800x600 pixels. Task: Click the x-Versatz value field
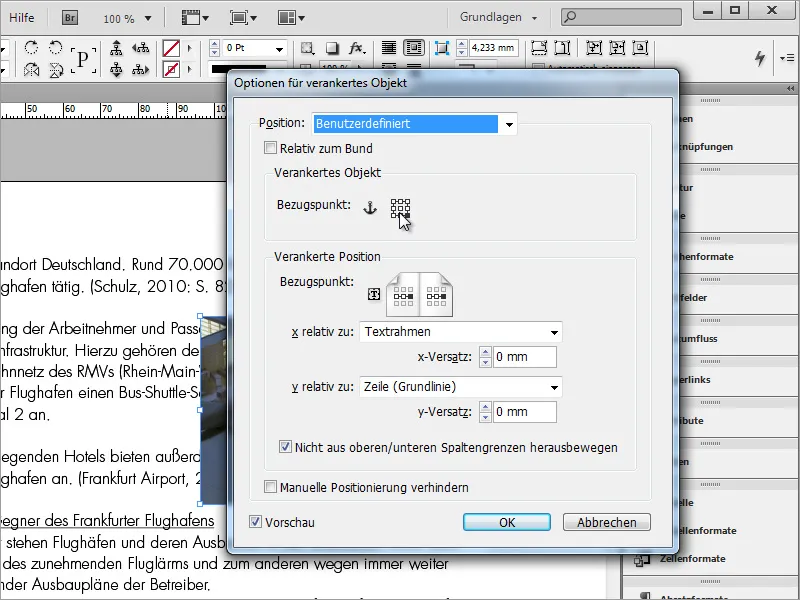click(x=524, y=357)
